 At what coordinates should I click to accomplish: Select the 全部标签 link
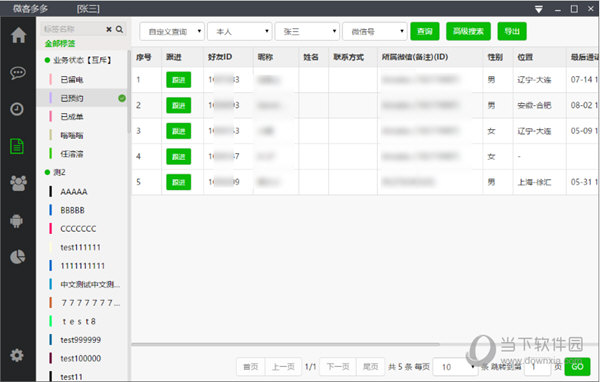pos(60,44)
